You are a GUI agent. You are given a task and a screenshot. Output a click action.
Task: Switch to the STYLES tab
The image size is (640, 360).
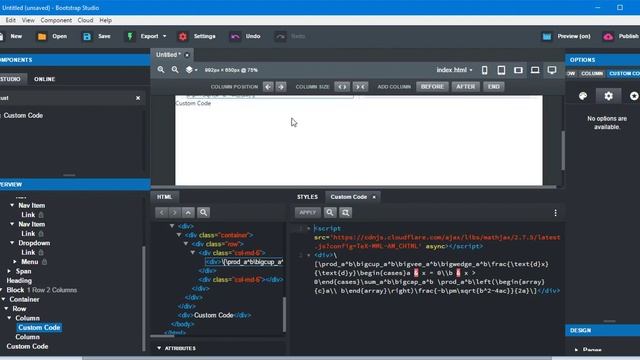click(x=307, y=197)
